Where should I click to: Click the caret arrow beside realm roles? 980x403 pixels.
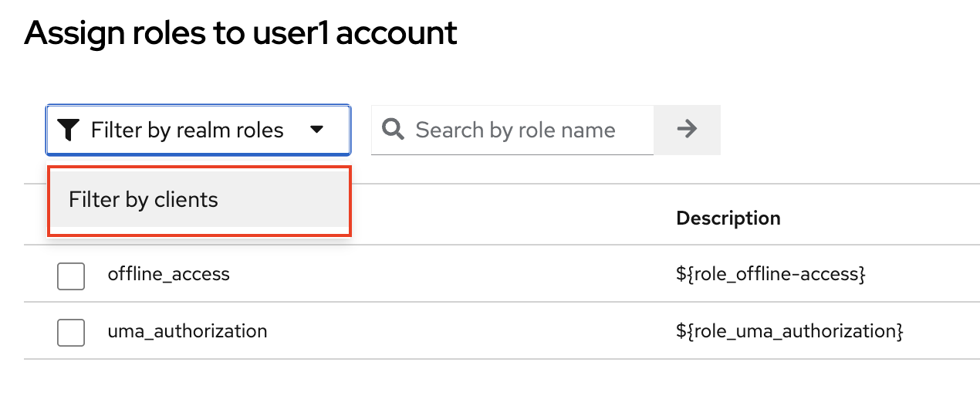click(x=316, y=130)
